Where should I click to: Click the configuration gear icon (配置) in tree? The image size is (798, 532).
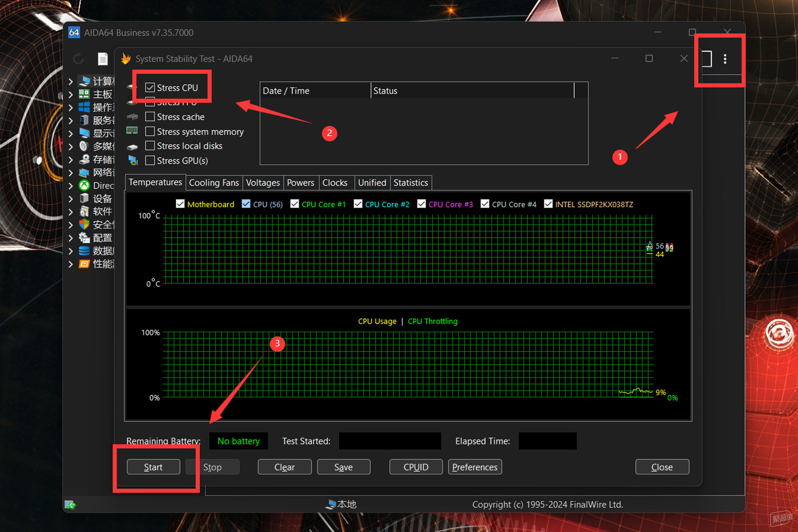click(84, 238)
